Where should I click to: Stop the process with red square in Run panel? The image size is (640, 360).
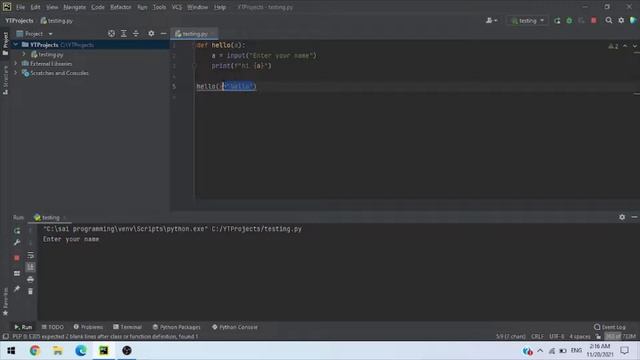[17, 258]
